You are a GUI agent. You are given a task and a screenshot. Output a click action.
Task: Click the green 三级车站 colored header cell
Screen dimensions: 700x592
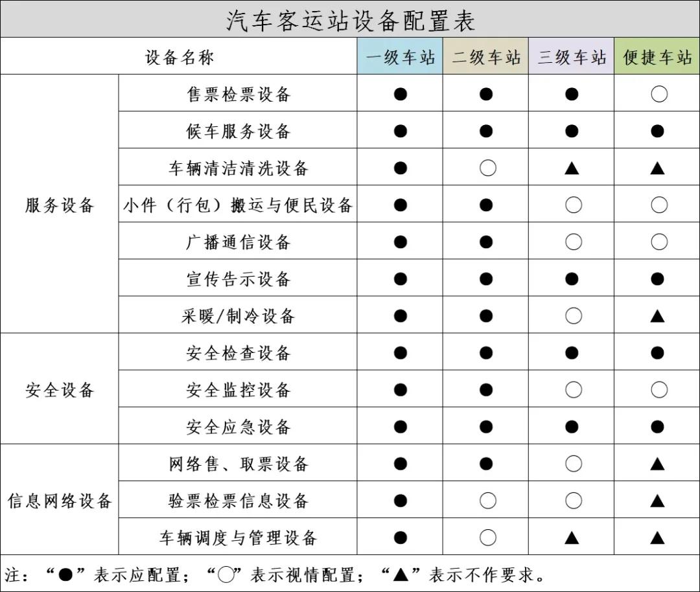(572, 56)
